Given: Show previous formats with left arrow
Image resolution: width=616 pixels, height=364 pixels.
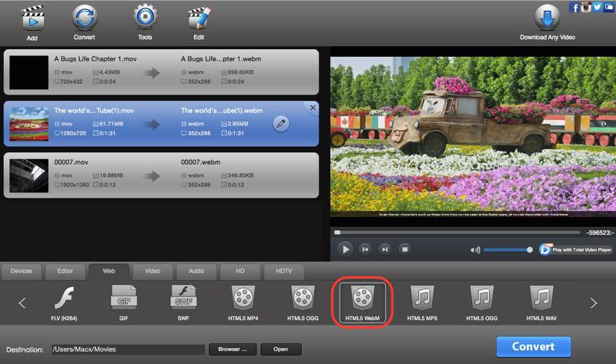Looking at the screenshot, I should (22, 302).
